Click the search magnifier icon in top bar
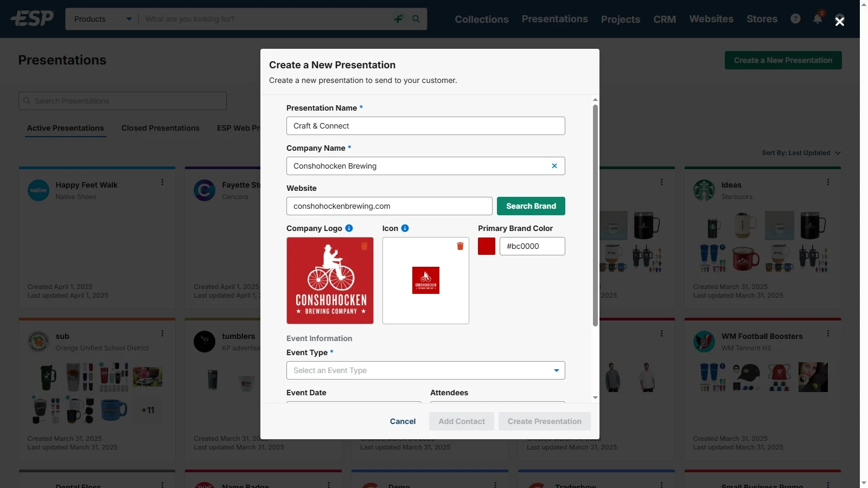This screenshot has height=488, width=868. [x=416, y=19]
